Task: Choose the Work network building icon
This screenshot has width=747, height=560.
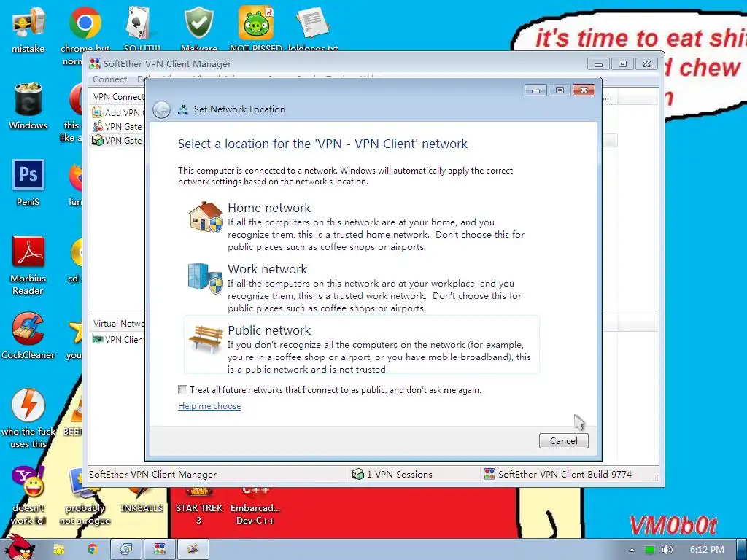Action: 205,278
